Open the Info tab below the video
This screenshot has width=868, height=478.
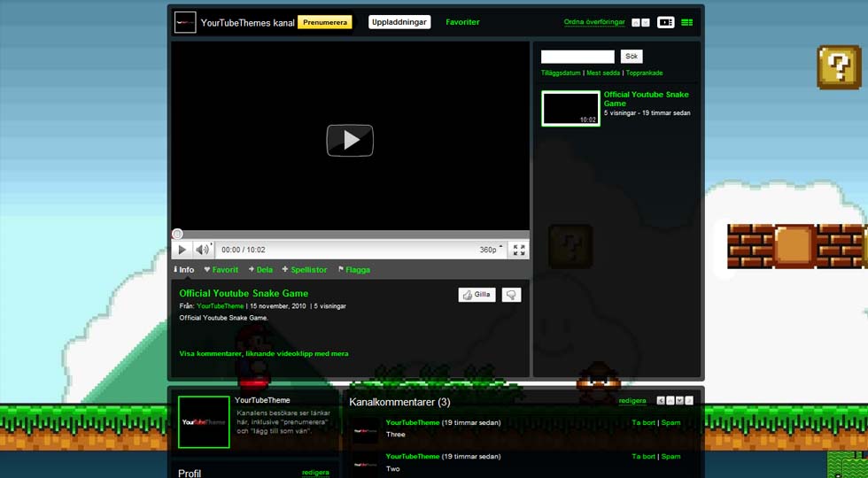pos(184,270)
